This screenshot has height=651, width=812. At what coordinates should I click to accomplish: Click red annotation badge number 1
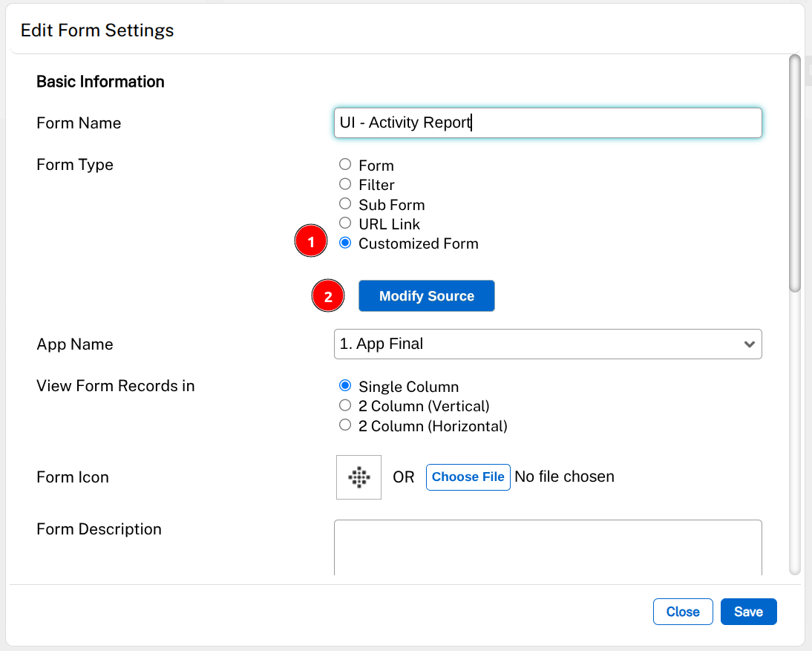click(x=311, y=241)
